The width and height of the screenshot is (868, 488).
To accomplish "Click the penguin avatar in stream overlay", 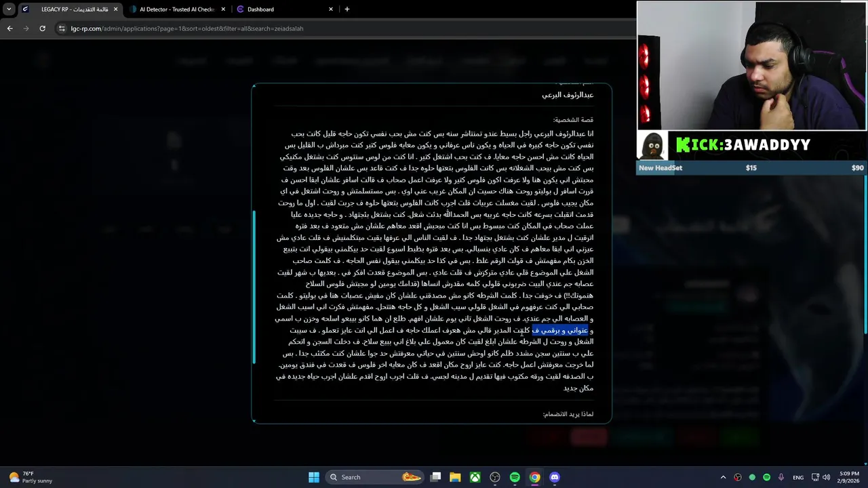I will pos(653,145).
